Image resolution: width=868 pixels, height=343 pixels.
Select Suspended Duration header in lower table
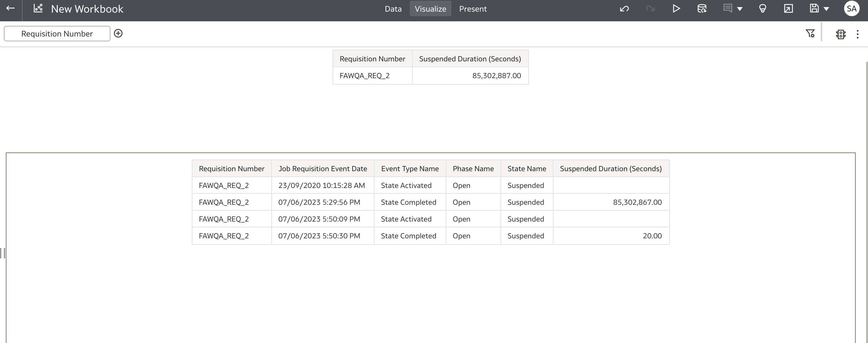[611, 169]
